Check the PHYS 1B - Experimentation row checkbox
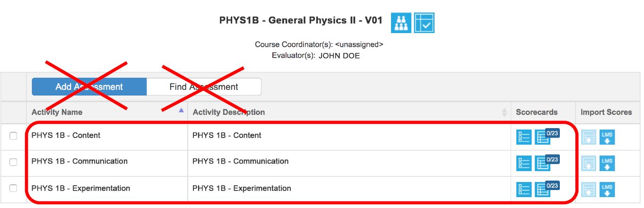This screenshot has height=208, width=644. [13, 188]
